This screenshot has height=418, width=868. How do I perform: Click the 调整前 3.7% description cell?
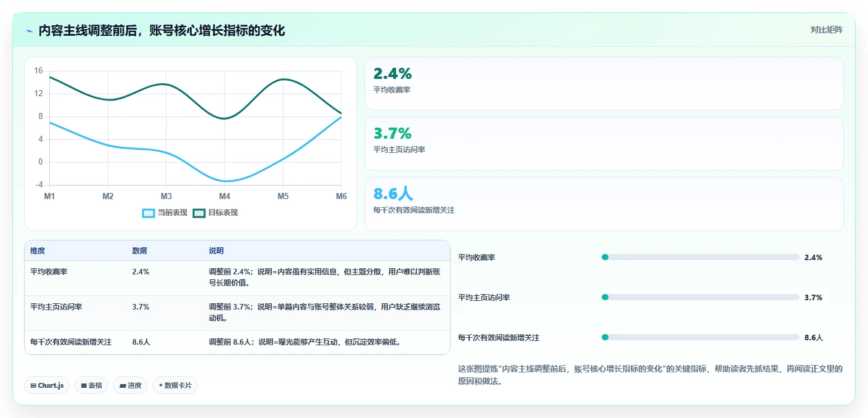pos(327,313)
